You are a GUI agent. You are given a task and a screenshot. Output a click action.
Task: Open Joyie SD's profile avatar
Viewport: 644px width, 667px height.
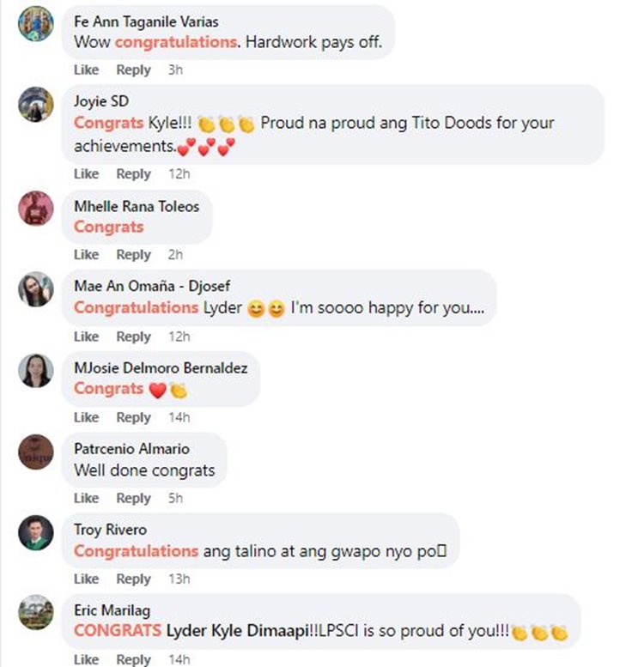click(x=36, y=104)
